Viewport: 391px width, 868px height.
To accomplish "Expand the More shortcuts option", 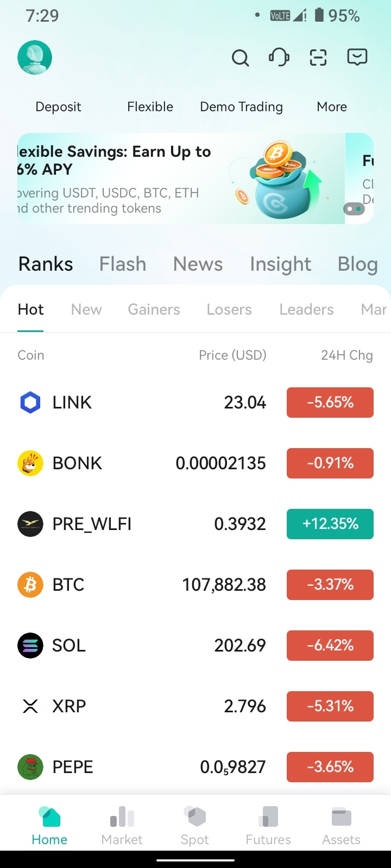I will pos(332,107).
